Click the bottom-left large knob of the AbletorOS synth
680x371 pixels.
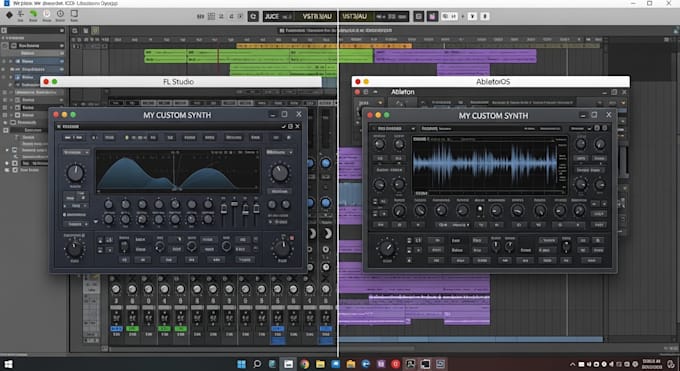(x=387, y=249)
